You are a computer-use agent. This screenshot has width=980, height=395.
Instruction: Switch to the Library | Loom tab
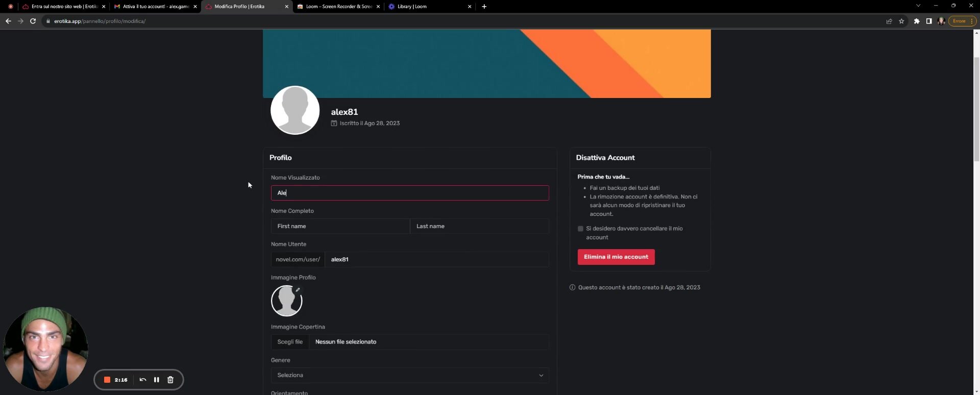[x=429, y=7]
